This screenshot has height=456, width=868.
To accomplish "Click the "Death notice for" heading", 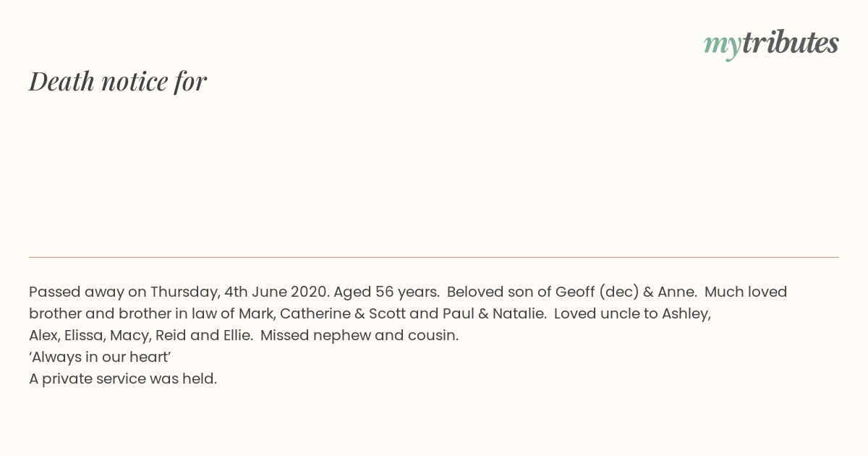I will tap(118, 81).
